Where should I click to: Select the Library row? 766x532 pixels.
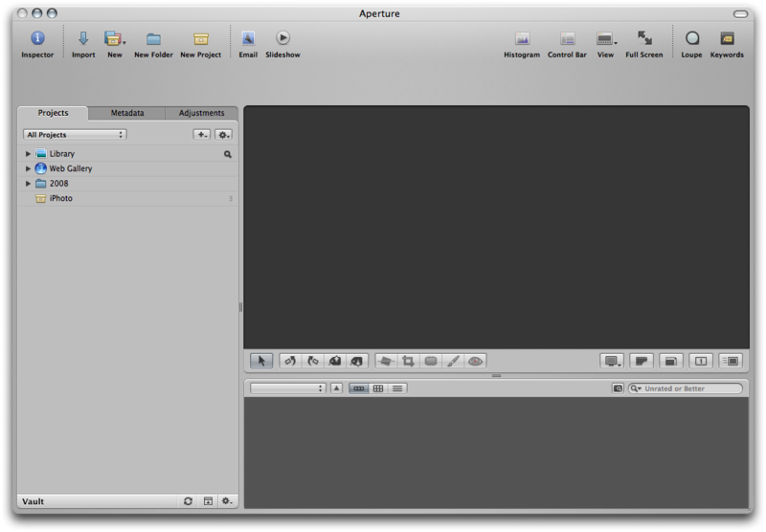127,154
